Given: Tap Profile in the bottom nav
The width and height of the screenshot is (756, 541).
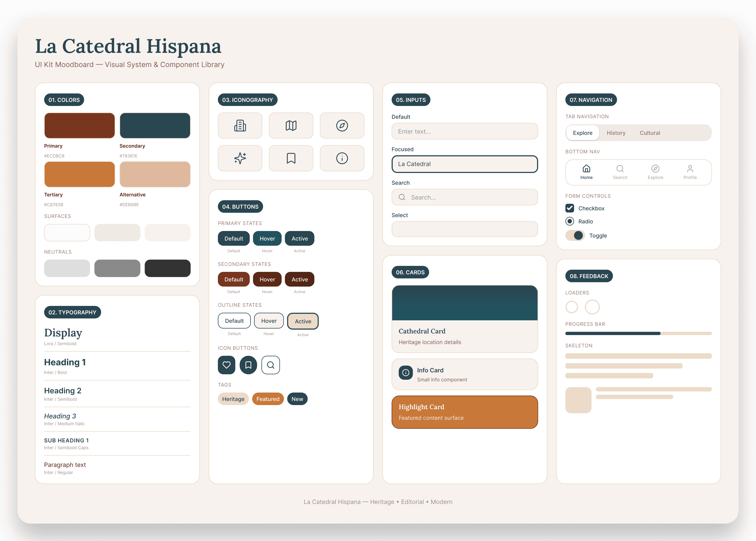Looking at the screenshot, I should coord(690,172).
